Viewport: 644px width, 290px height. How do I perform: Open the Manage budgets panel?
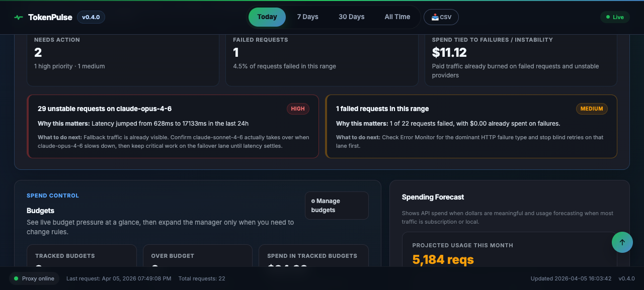(x=336, y=205)
